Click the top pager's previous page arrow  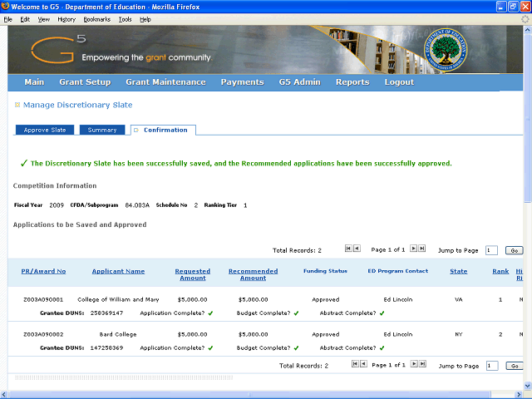357,249
